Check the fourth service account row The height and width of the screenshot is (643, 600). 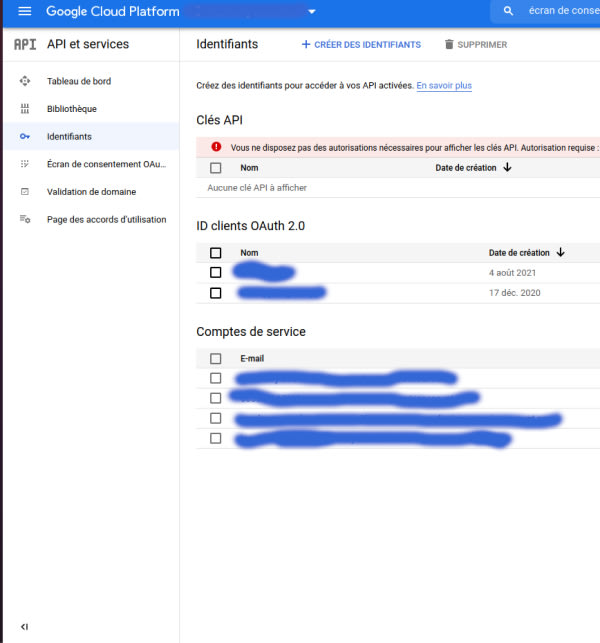coord(216,438)
